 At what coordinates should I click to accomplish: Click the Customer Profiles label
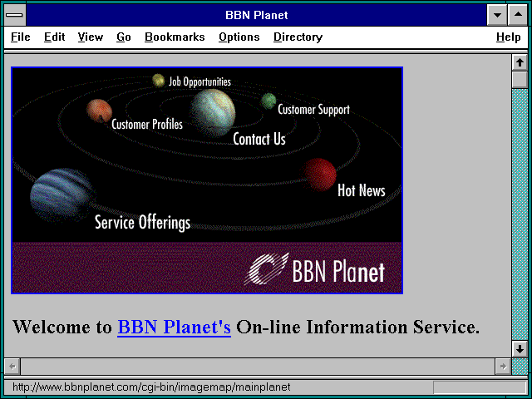147,124
